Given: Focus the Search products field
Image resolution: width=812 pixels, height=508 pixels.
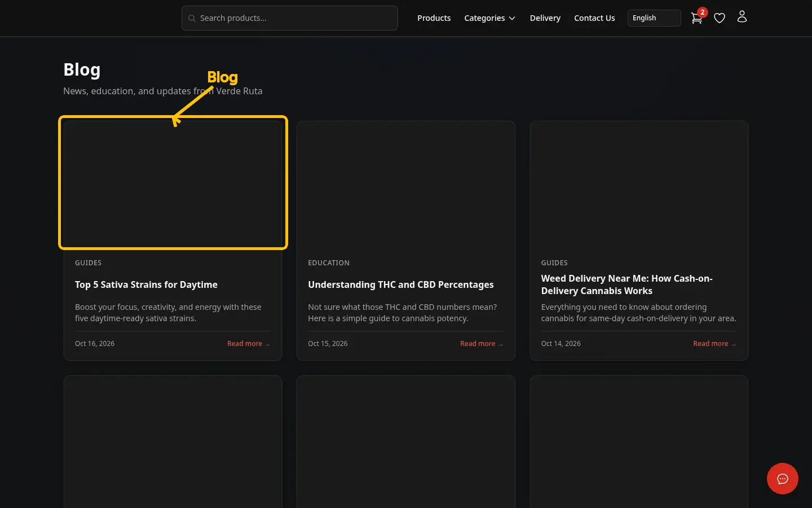Looking at the screenshot, I should 290,18.
